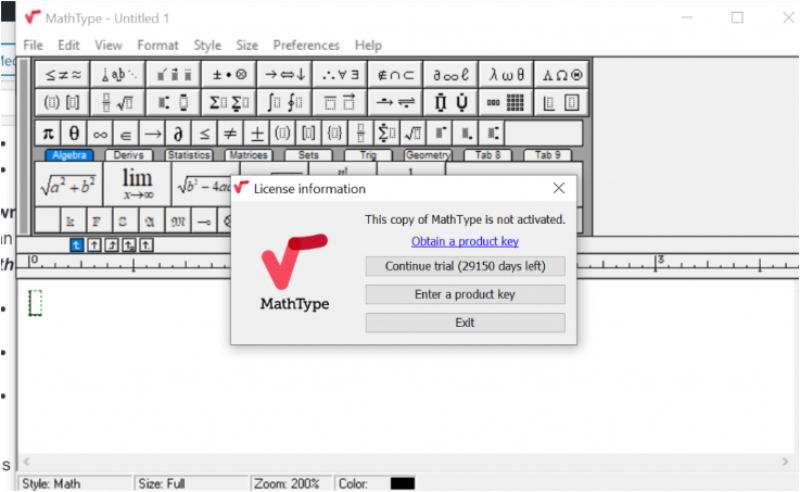This screenshot has width=800, height=492.
Task: Switch to the Geometry tab
Action: [428, 155]
